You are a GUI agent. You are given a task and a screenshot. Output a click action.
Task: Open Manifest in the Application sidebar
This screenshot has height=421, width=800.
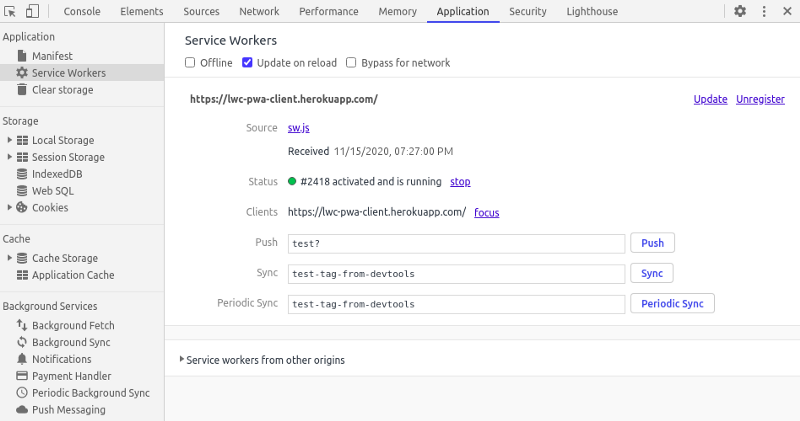tap(52, 56)
